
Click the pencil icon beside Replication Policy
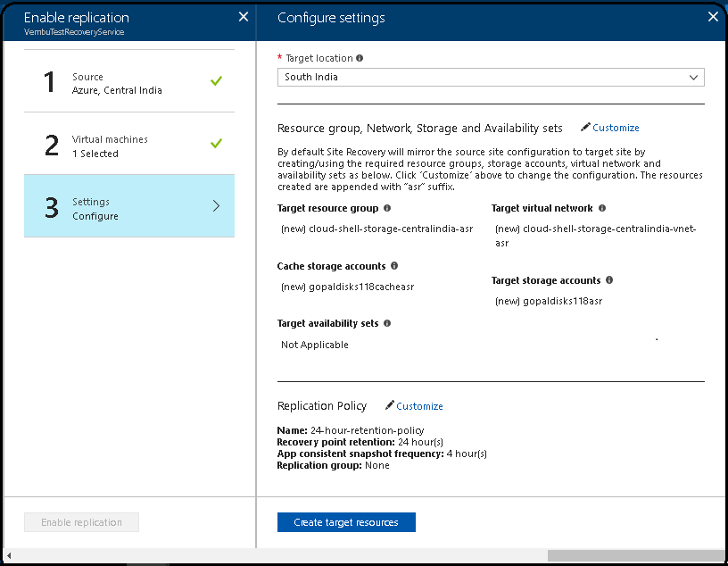(390, 405)
